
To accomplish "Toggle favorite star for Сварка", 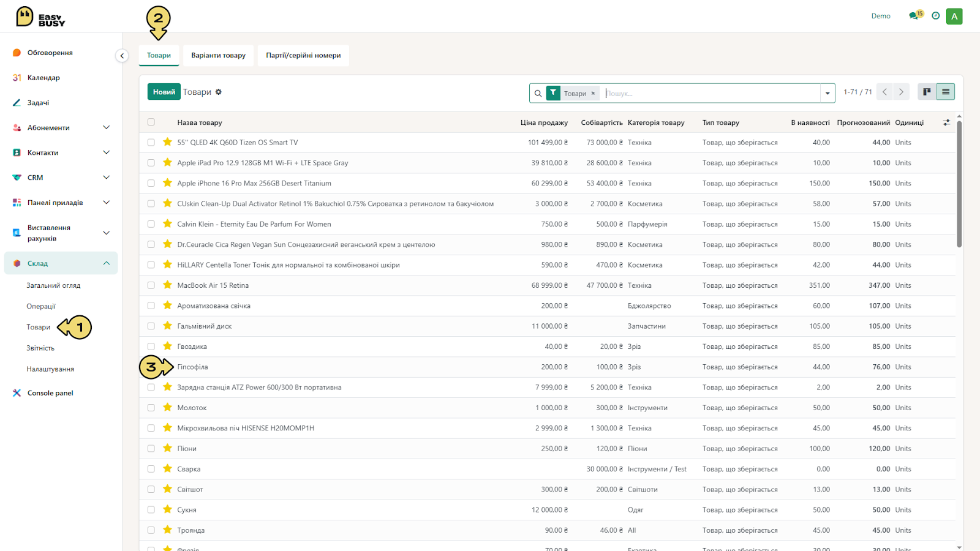I will 167,468.
